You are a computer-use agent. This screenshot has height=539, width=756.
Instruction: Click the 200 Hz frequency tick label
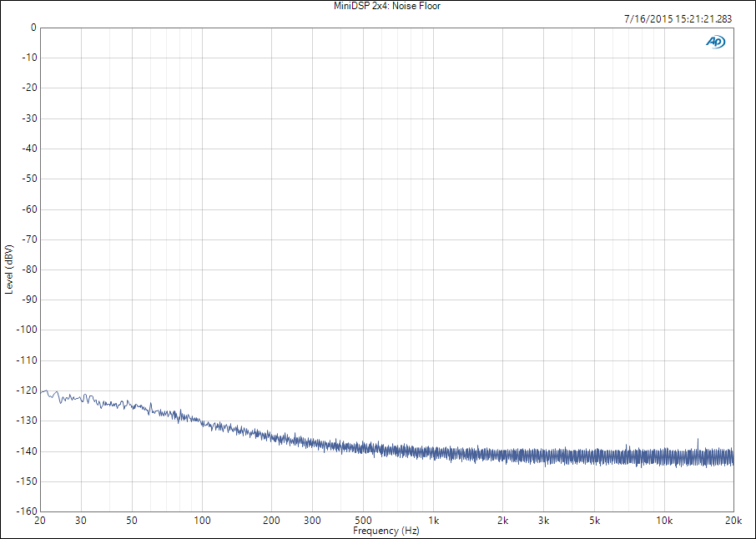pos(271,521)
